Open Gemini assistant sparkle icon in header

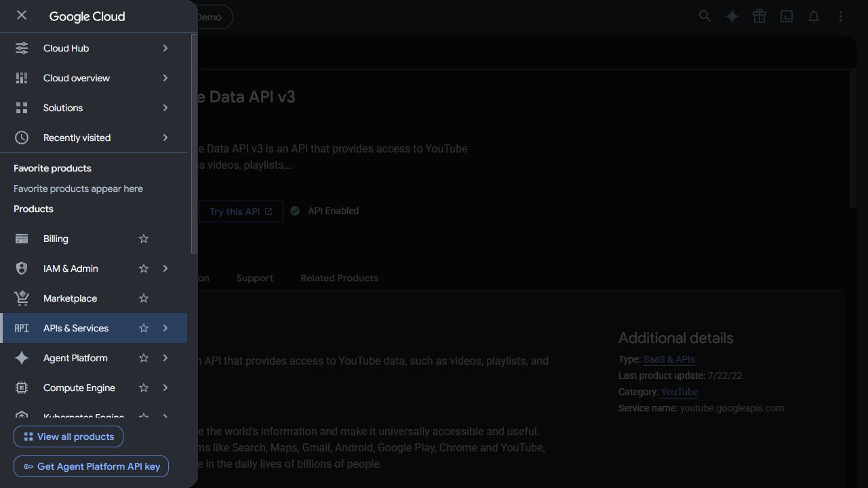click(x=732, y=16)
